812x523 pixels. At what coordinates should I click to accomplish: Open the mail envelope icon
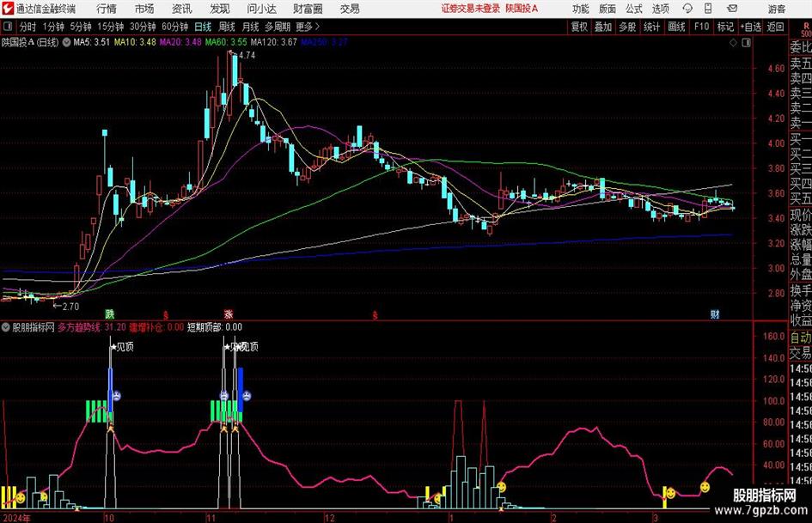point(732,9)
